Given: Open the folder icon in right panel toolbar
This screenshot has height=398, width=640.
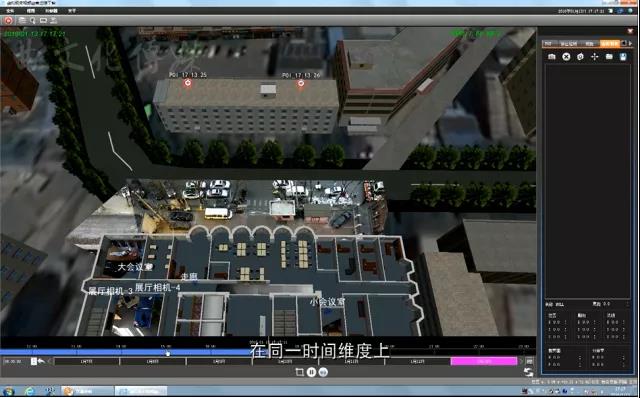Looking at the screenshot, I should pos(609,57).
